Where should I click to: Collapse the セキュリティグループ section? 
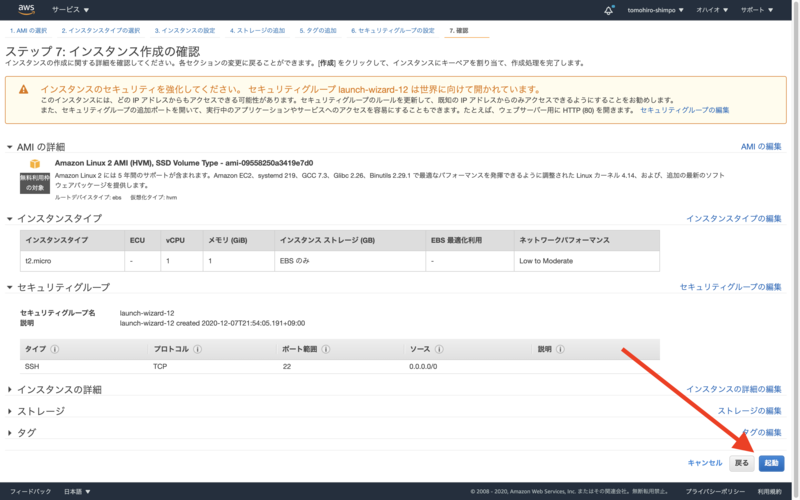(10, 287)
